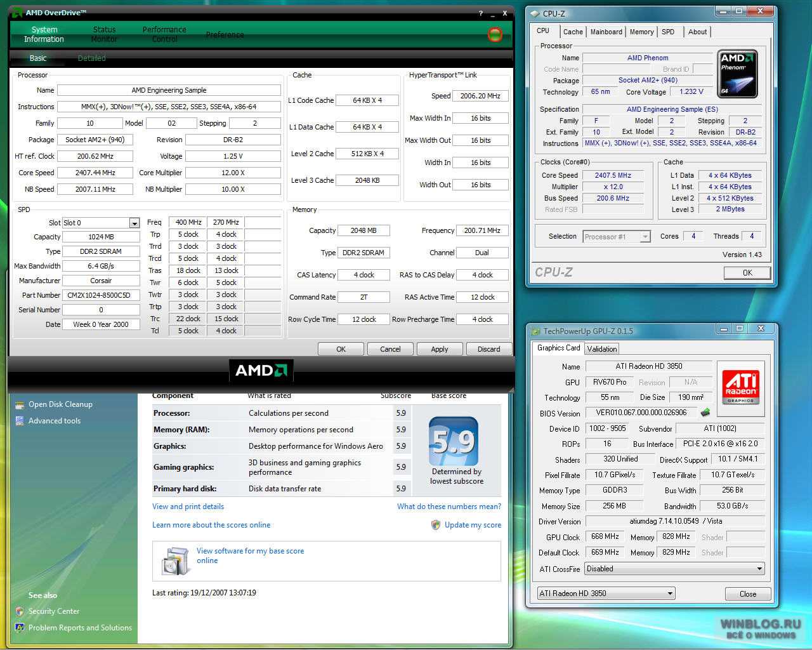Image resolution: width=812 pixels, height=650 pixels.
Task: Open the Status Monitor menu
Action: tap(104, 34)
